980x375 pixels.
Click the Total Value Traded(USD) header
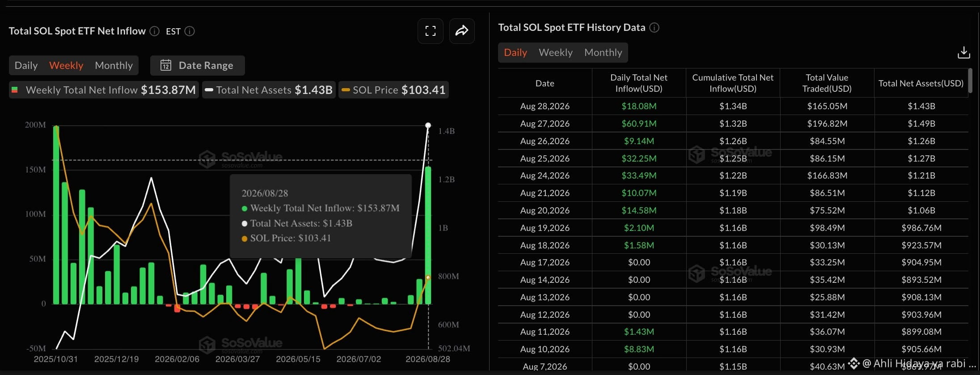pyautogui.click(x=827, y=83)
